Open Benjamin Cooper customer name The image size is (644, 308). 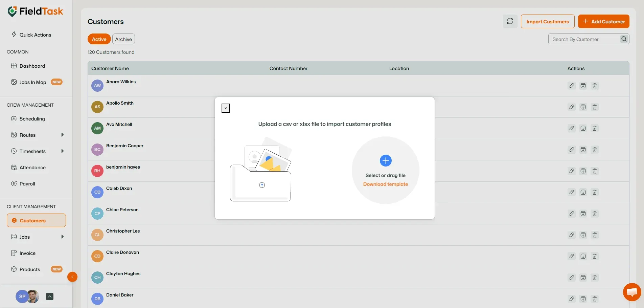click(125, 146)
